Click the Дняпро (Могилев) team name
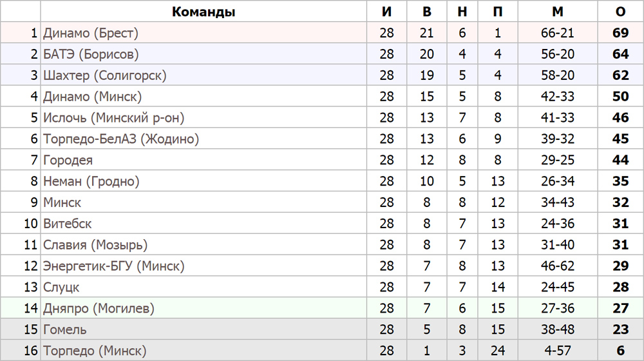Image resolution: width=644 pixels, height=361 pixels. [x=99, y=308]
